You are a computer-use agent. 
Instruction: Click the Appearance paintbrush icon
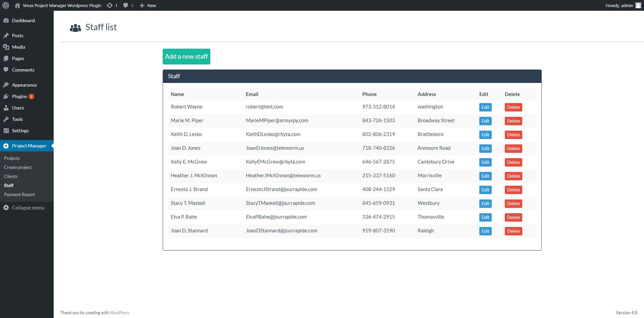[x=6, y=85]
